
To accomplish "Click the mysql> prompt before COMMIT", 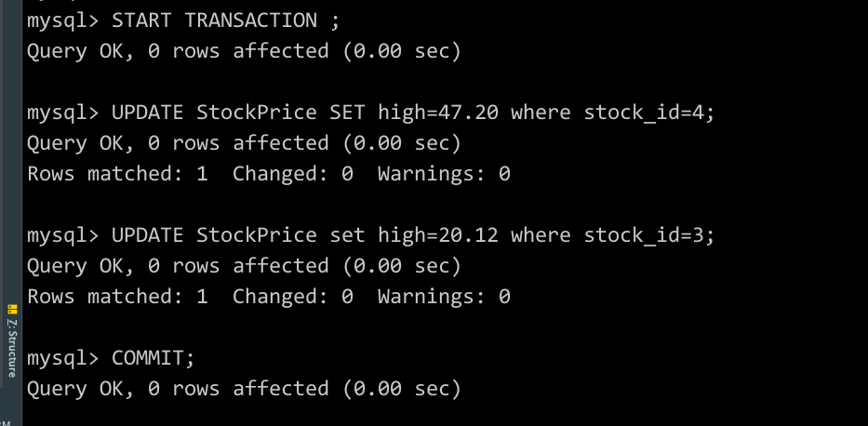I will (x=62, y=358).
